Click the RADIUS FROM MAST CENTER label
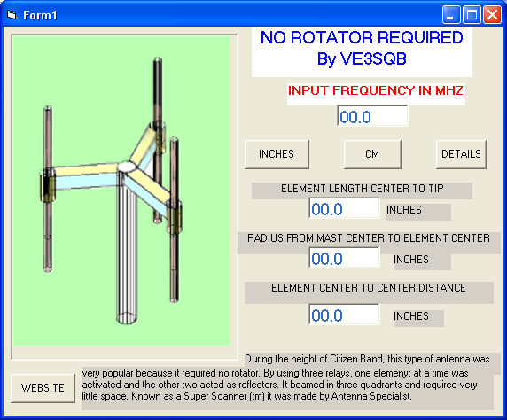The width and height of the screenshot is (507, 420). 369,239
